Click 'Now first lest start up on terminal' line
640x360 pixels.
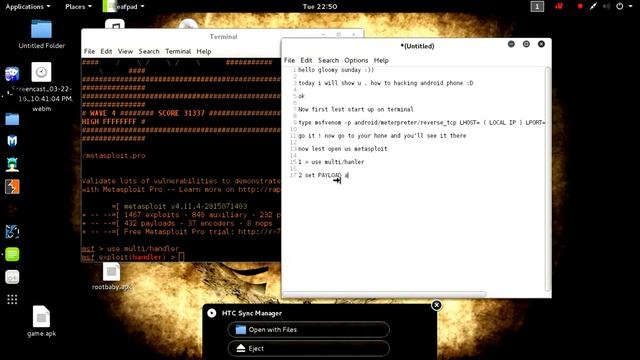tap(356, 109)
